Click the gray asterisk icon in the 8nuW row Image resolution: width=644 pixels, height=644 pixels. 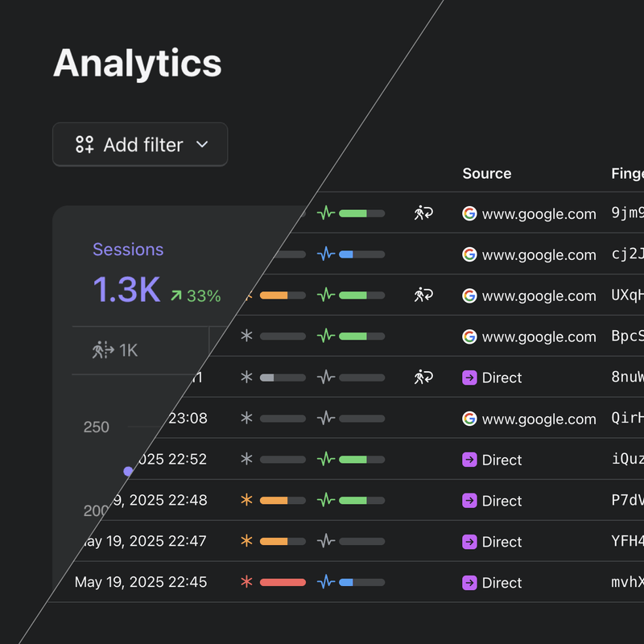point(246,377)
